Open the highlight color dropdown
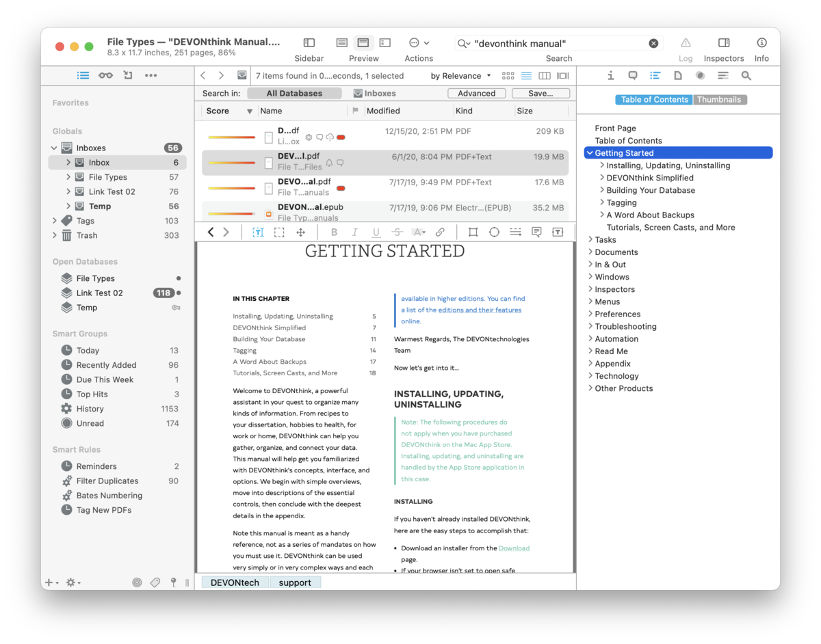The image size is (821, 644). pyautogui.click(x=419, y=232)
